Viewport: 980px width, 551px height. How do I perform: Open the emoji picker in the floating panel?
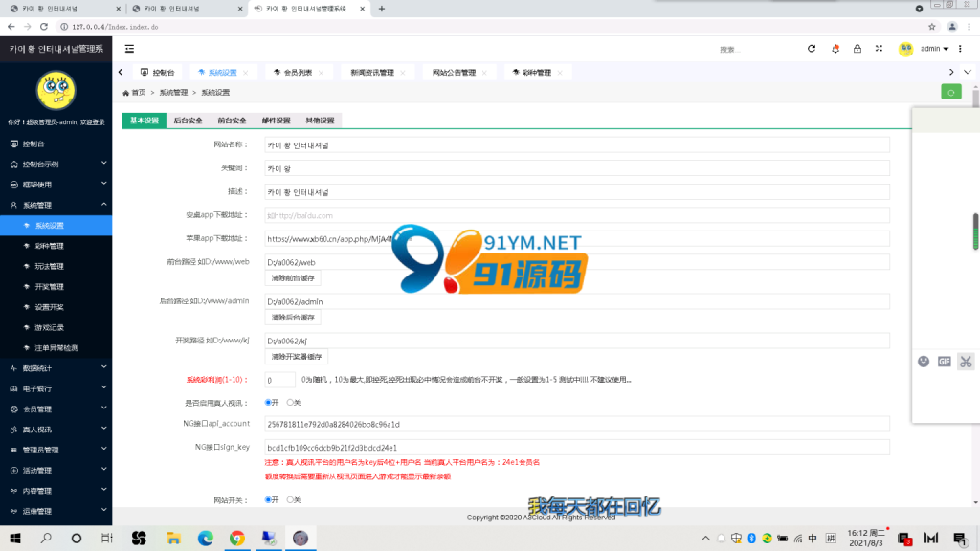(924, 361)
